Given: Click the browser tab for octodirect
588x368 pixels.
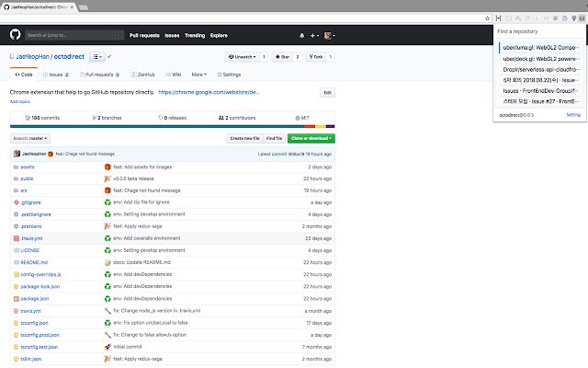Looking at the screenshot, I should coord(39,7).
